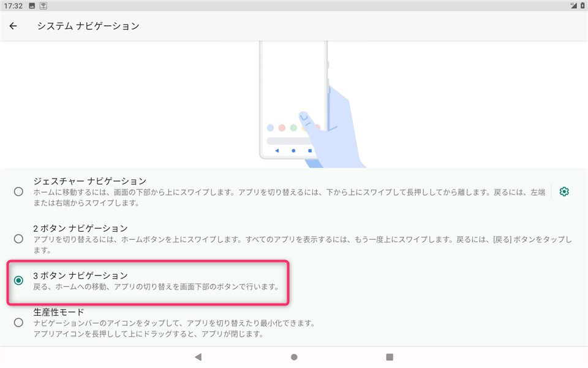Tap the recent apps square button
588x368 pixels.
[390, 357]
